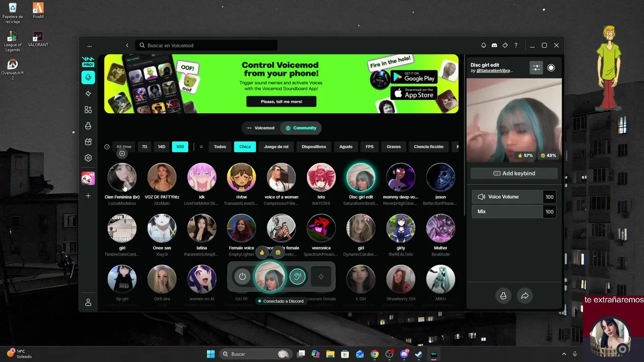The image size is (644, 362).
Task: Open voice in Voicelab flask button
Action: tap(503, 296)
